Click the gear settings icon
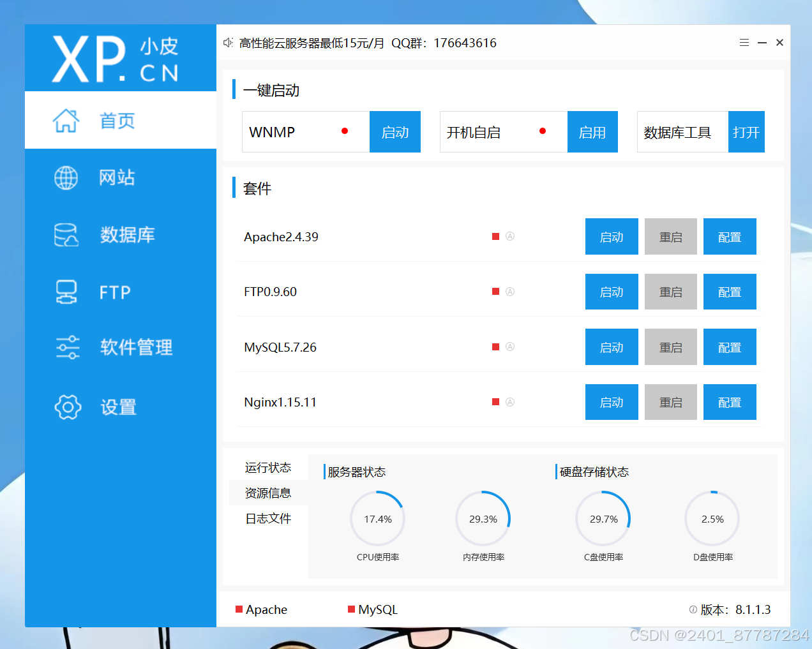812x649 pixels. tap(68, 407)
